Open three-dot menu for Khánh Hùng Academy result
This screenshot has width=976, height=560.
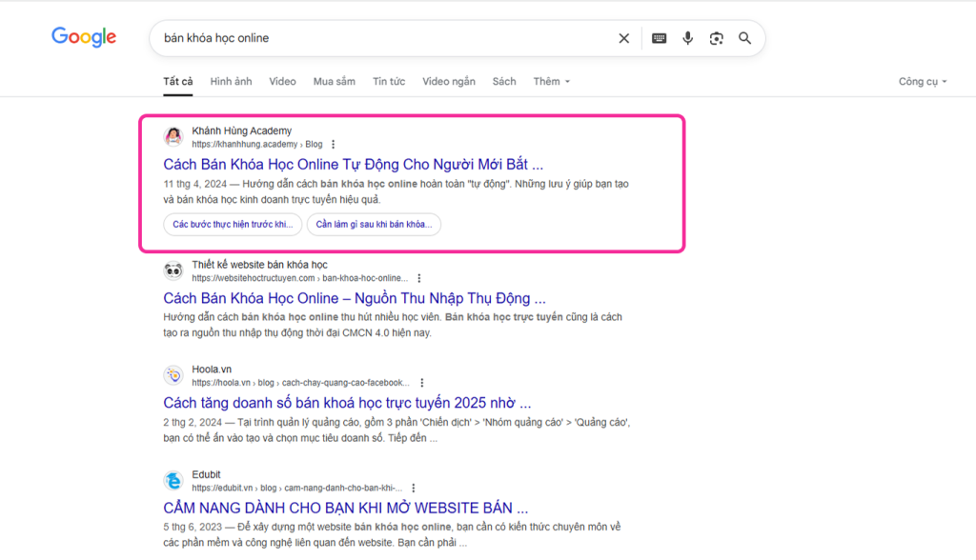[x=333, y=145]
